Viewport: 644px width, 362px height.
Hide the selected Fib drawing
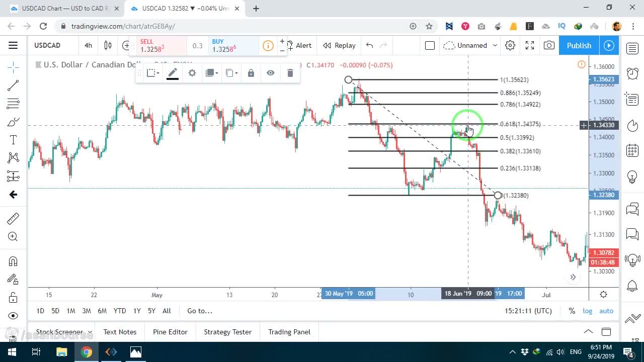tap(271, 73)
